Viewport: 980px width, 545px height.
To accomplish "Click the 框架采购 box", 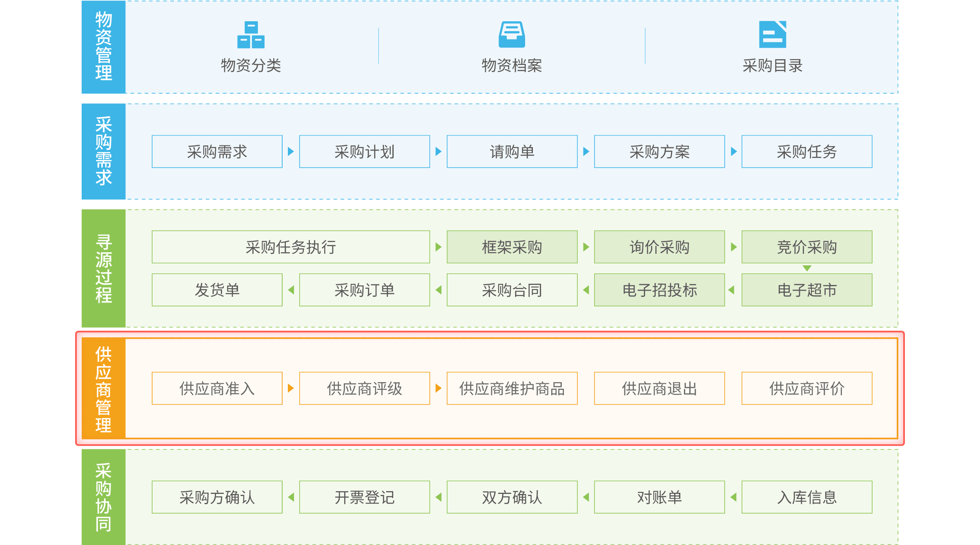I will coord(512,247).
